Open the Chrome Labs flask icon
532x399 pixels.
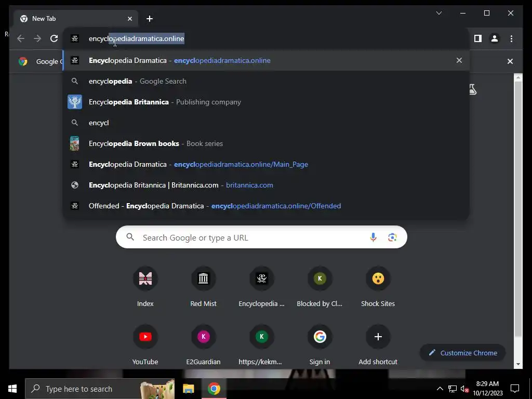pyautogui.click(x=473, y=89)
